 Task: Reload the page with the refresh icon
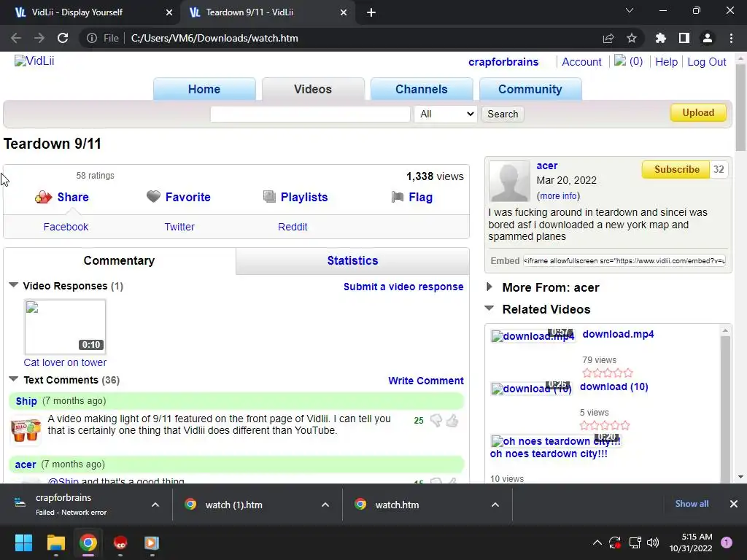[x=63, y=38]
